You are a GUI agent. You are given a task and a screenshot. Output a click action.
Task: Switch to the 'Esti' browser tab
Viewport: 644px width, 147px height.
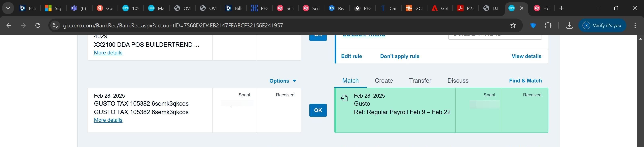pyautogui.click(x=28, y=8)
